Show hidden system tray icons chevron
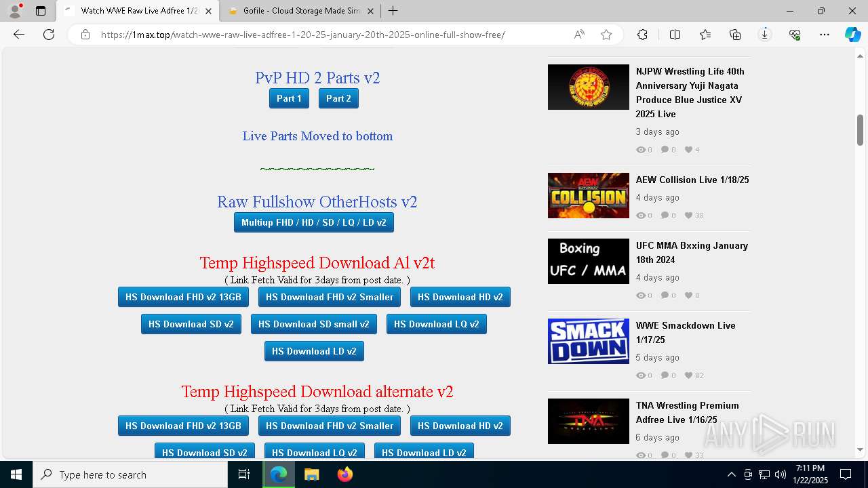 tap(731, 474)
